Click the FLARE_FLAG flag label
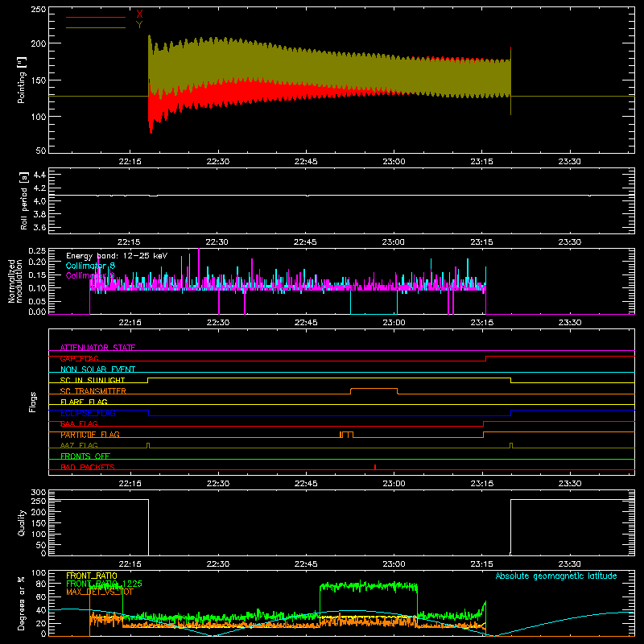 (x=84, y=402)
